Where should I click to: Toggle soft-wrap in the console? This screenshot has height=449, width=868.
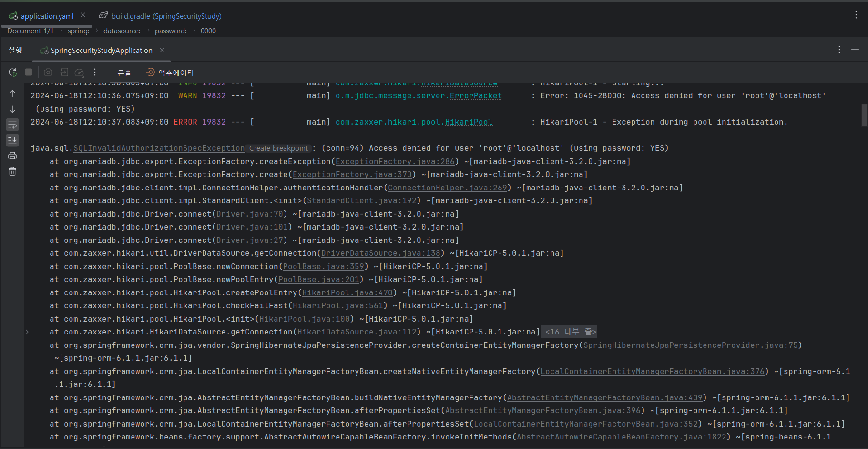pos(12,125)
